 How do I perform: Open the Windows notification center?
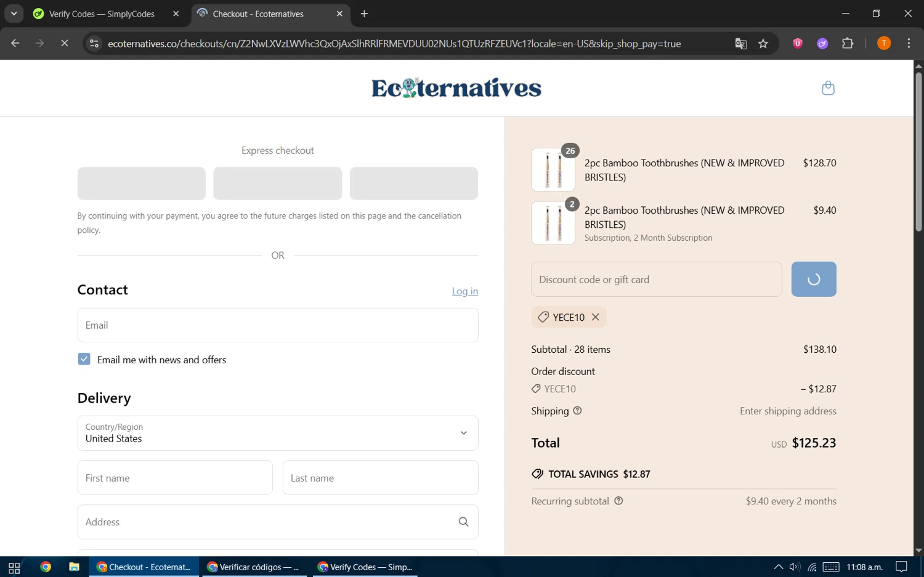coord(902,567)
